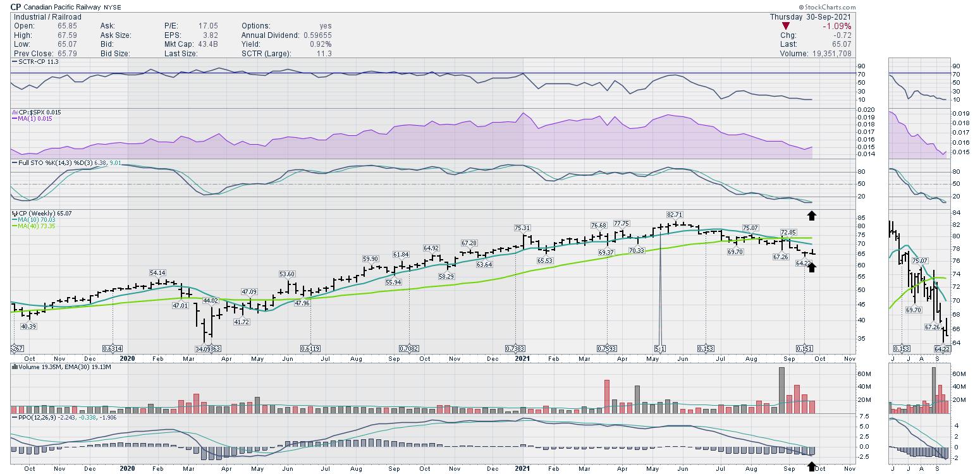This screenshot has width=980, height=474.
Task: Click the -1.09% percent change
Action: pyautogui.click(x=836, y=26)
